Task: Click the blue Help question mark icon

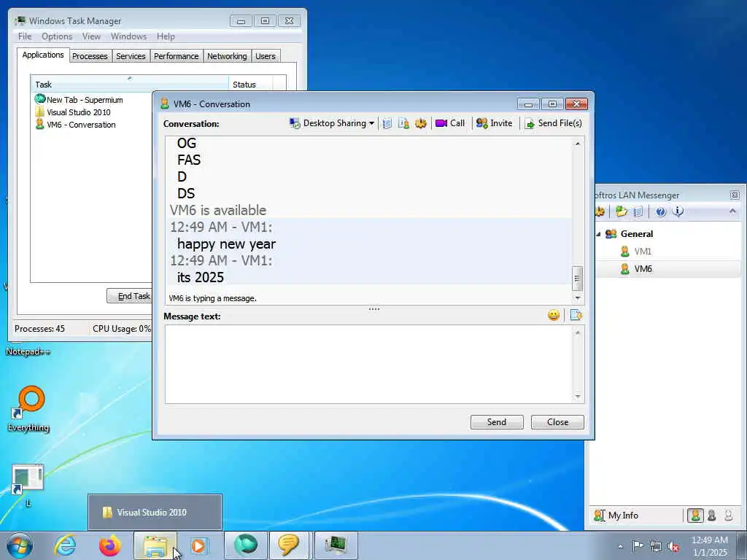Action: tap(661, 211)
